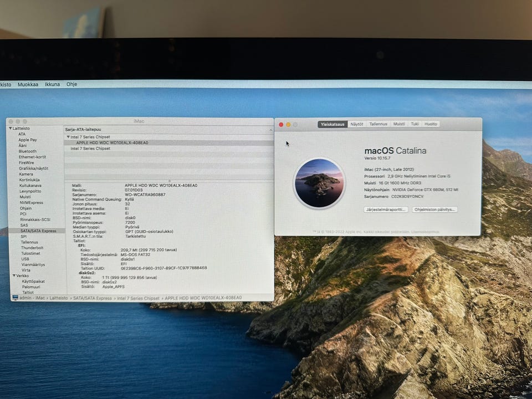Select FireWire in the sidebar
532x399 pixels.
(x=27, y=162)
